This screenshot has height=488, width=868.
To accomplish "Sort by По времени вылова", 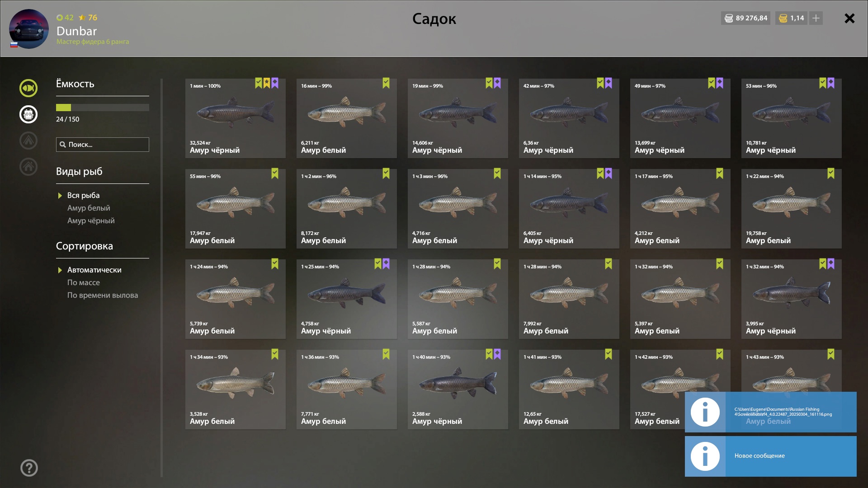I will tap(103, 295).
